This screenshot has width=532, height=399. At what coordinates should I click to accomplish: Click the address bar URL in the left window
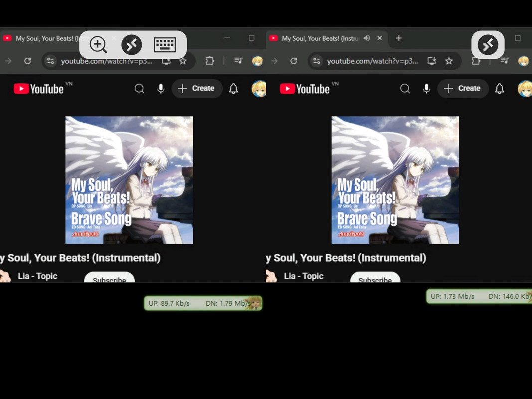pyautogui.click(x=107, y=61)
